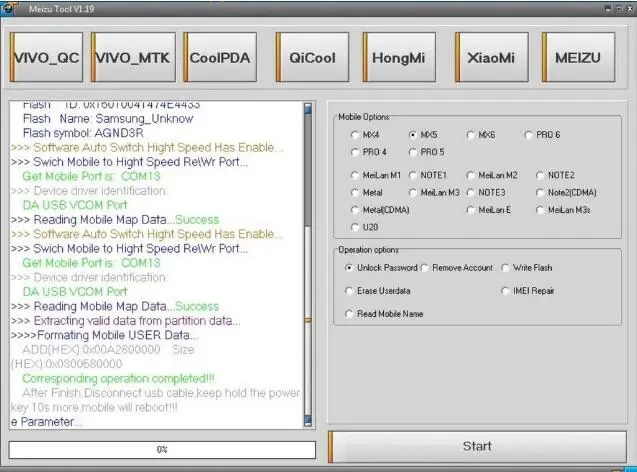Switch to the VIVO_MTK brand section

(133, 57)
